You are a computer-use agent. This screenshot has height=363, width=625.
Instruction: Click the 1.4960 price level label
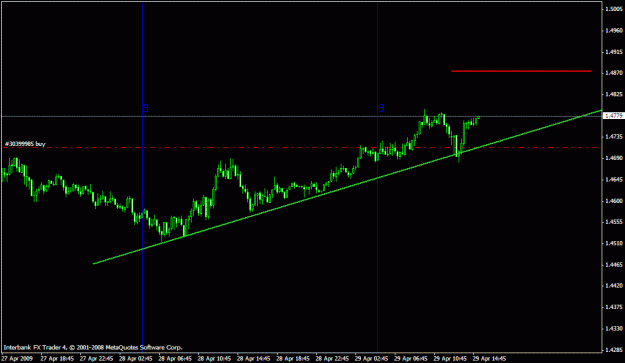point(613,30)
